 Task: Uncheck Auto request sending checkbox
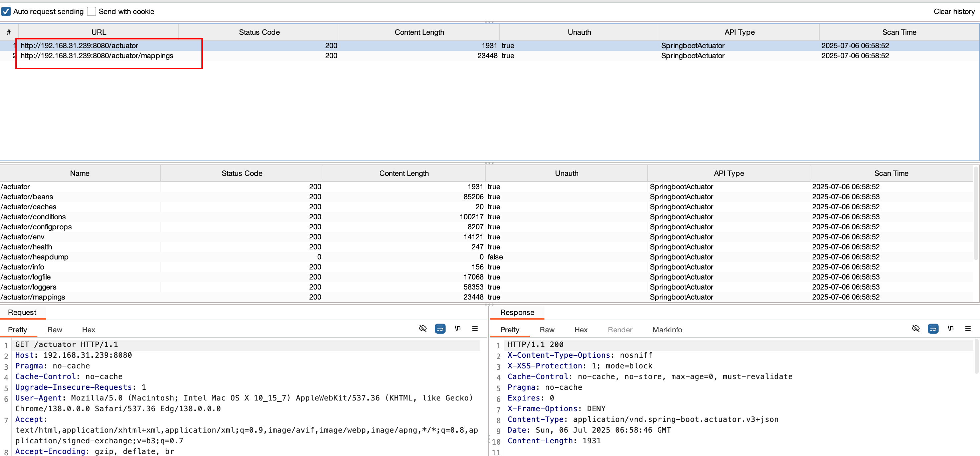6,11
